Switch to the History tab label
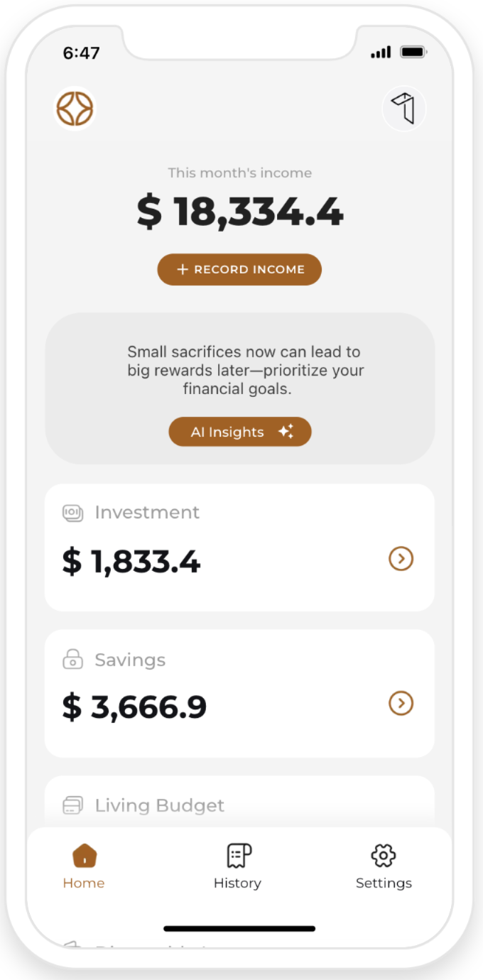This screenshot has width=483, height=980. coord(237,883)
